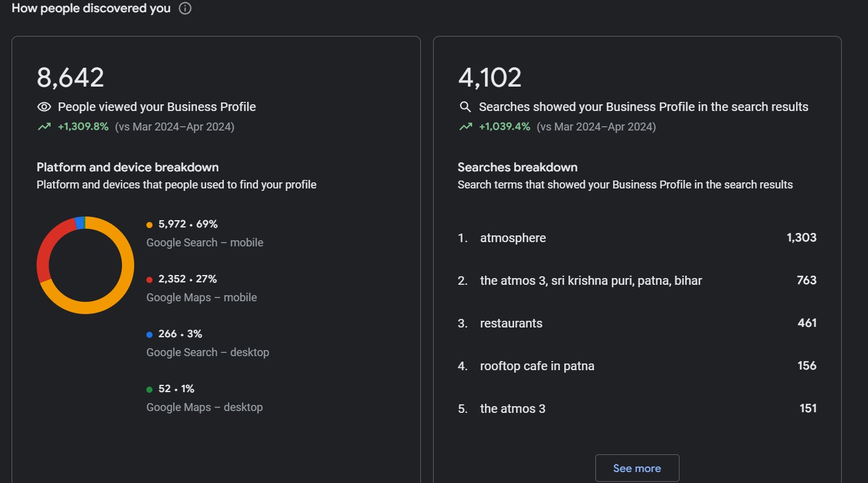Click the 461 count for restaurants
Image resolution: width=868 pixels, height=483 pixels.
tap(807, 323)
